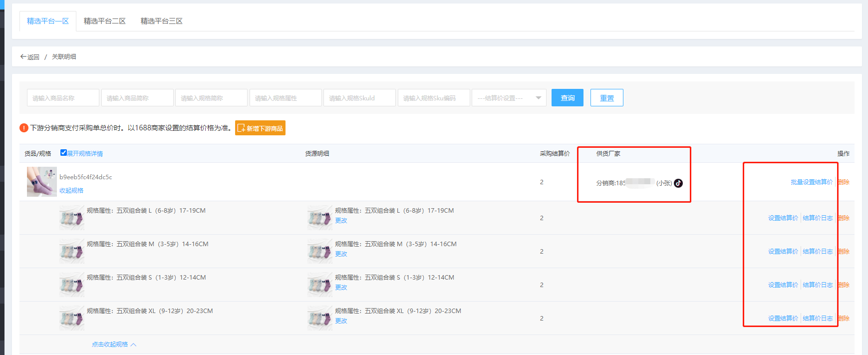Click 批量设置结算价 link
The width and height of the screenshot is (868, 355).
coord(812,182)
